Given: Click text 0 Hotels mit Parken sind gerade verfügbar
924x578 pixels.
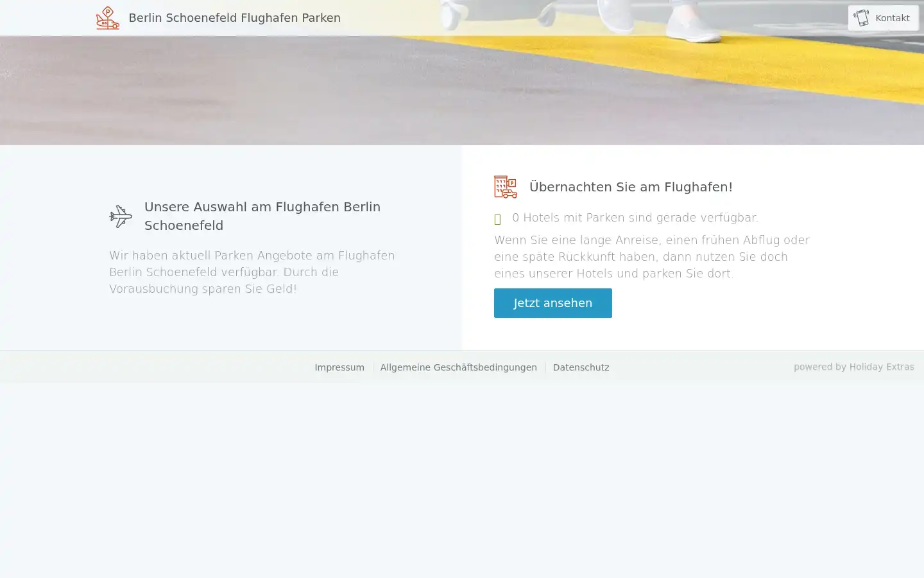Looking at the screenshot, I should pos(635,218).
